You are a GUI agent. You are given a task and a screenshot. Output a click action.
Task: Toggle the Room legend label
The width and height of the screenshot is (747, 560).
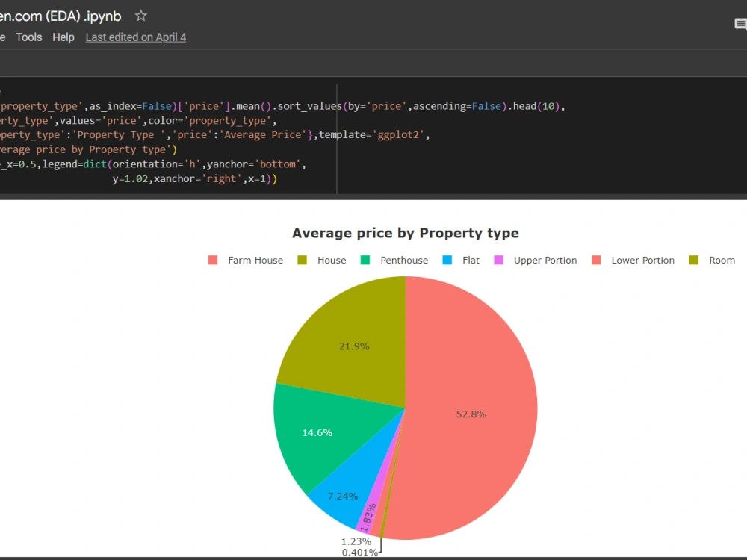pyautogui.click(x=722, y=260)
